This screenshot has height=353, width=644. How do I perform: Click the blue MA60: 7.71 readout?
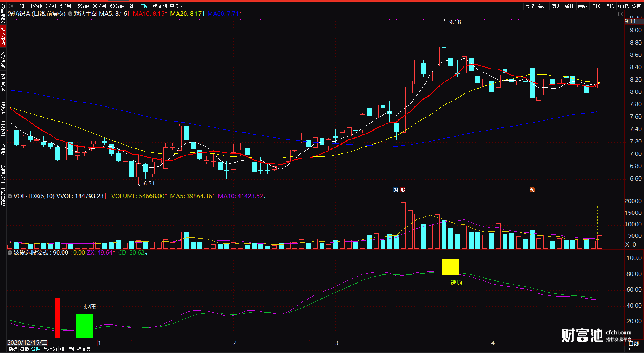click(225, 14)
